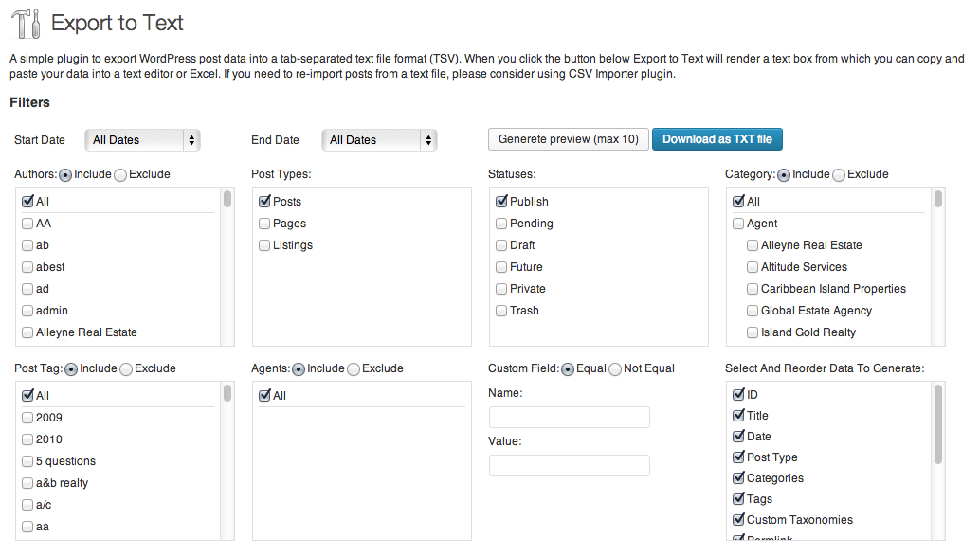Select Exclude radio for Agents
The width and height of the screenshot is (980, 556).
coord(354,369)
